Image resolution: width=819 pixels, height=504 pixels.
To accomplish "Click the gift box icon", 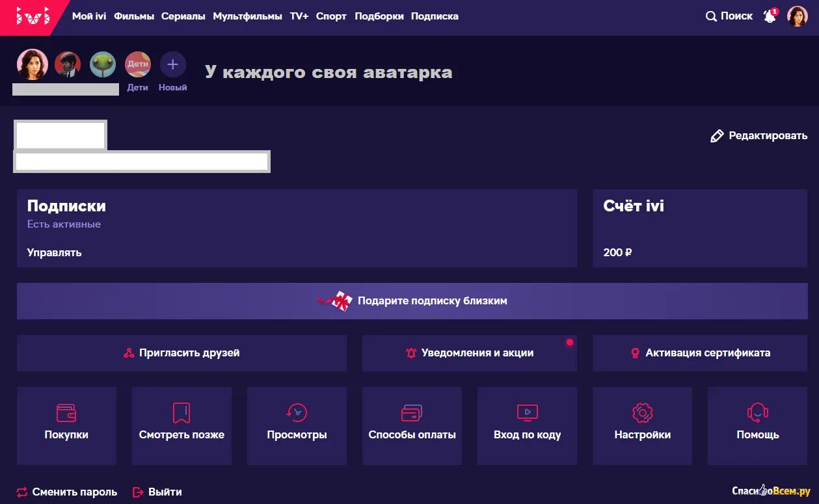I will click(x=341, y=301).
